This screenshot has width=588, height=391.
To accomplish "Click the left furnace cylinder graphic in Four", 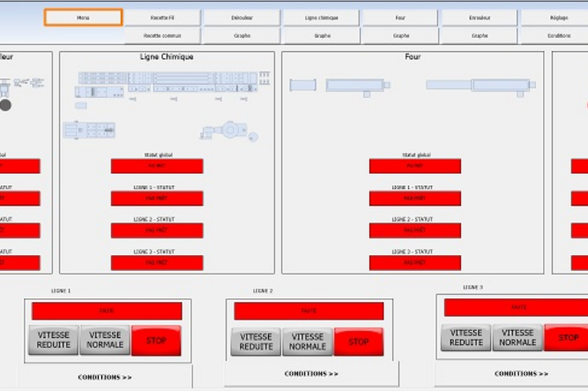I will pyautogui.click(x=302, y=85).
